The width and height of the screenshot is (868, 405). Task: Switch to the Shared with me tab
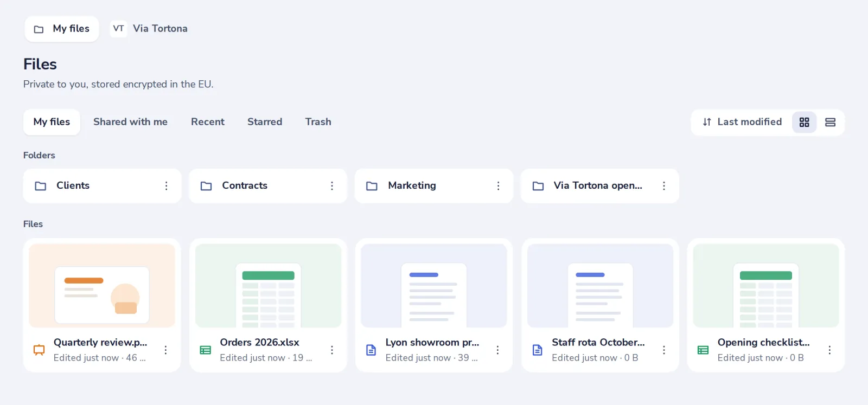(x=130, y=122)
